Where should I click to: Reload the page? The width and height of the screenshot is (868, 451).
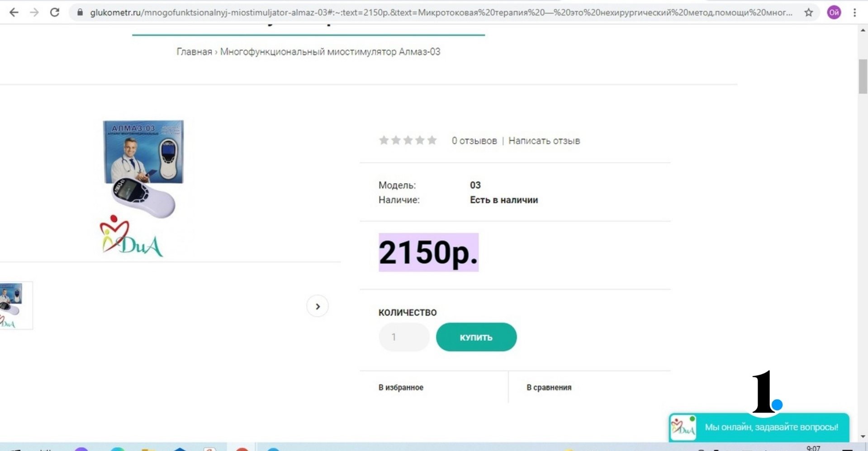point(55,12)
